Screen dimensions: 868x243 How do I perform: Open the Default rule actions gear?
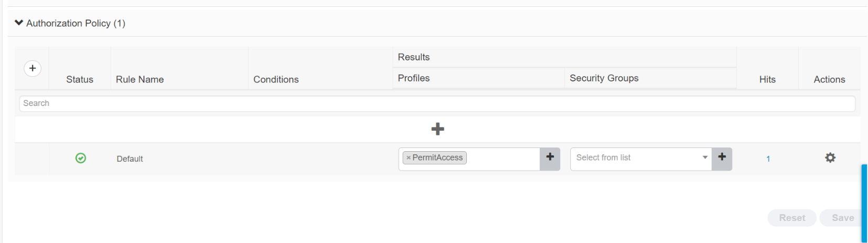pos(830,158)
